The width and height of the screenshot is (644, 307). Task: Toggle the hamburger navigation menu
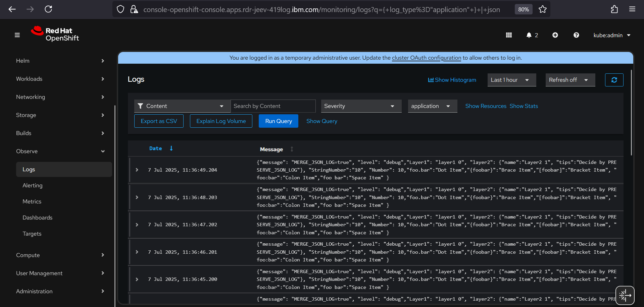pos(17,35)
